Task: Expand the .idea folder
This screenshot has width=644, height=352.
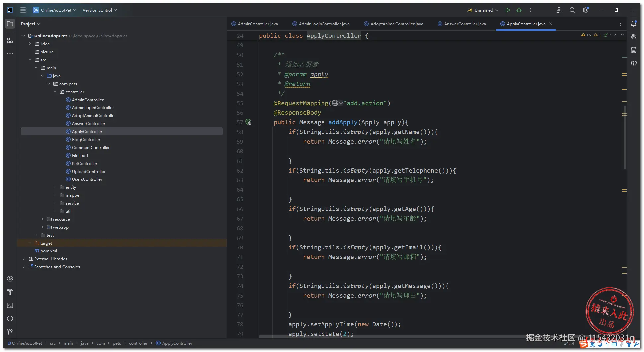Action: click(30, 44)
